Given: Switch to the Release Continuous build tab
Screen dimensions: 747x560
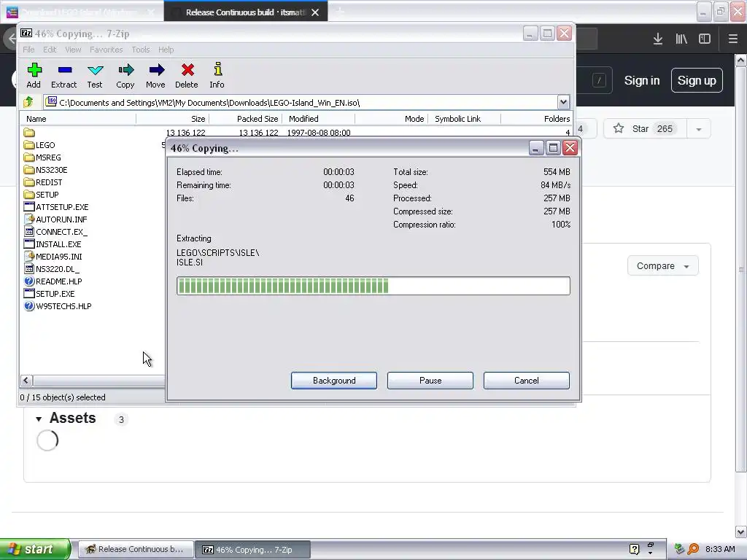Looking at the screenshot, I should tap(246, 12).
